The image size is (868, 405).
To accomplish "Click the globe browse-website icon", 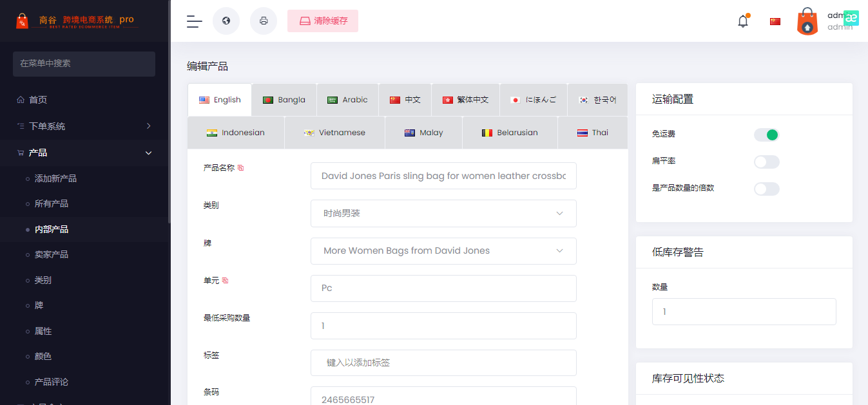I will point(226,21).
